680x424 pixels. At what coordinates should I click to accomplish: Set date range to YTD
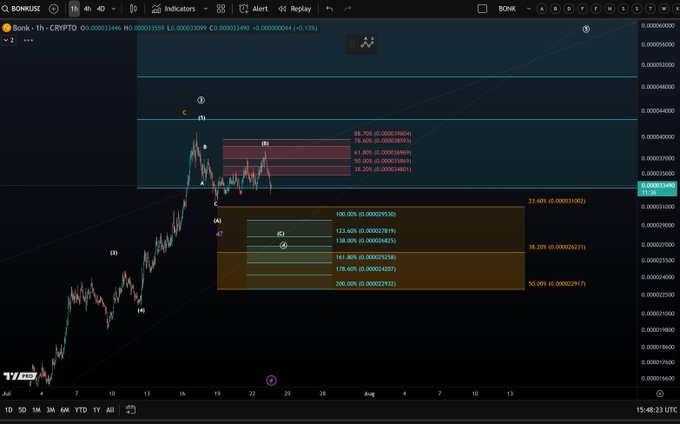[x=81, y=410]
